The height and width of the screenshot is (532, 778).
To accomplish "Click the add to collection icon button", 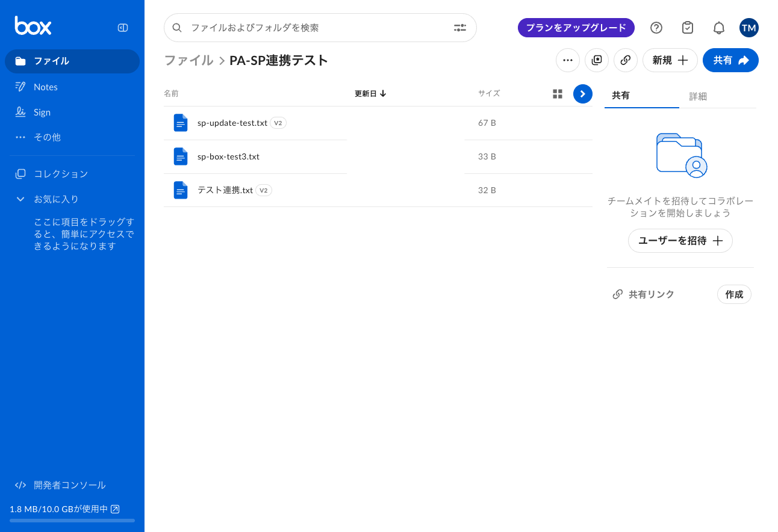I will pos(597,60).
